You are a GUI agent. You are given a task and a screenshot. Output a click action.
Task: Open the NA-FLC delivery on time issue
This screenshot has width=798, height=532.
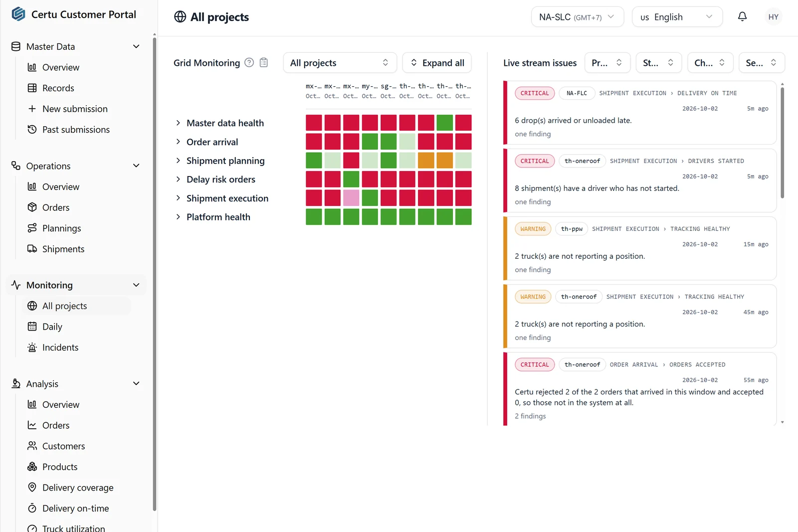(x=640, y=113)
